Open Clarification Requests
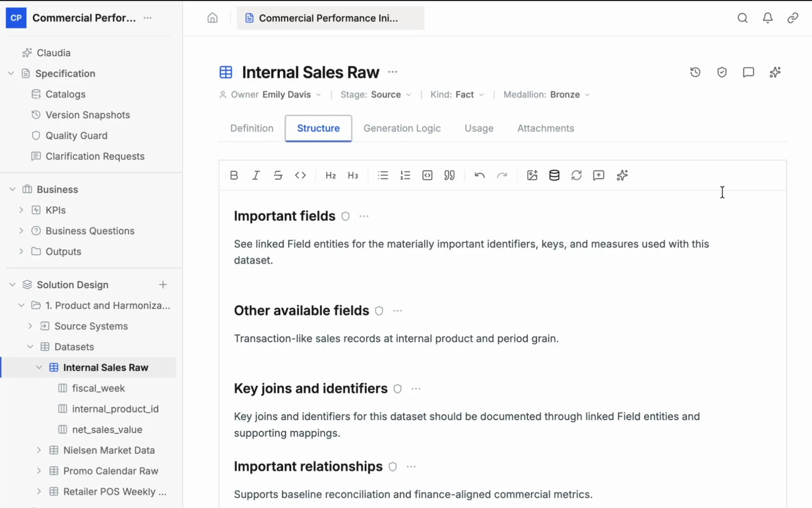This screenshot has height=508, width=812. (95, 156)
